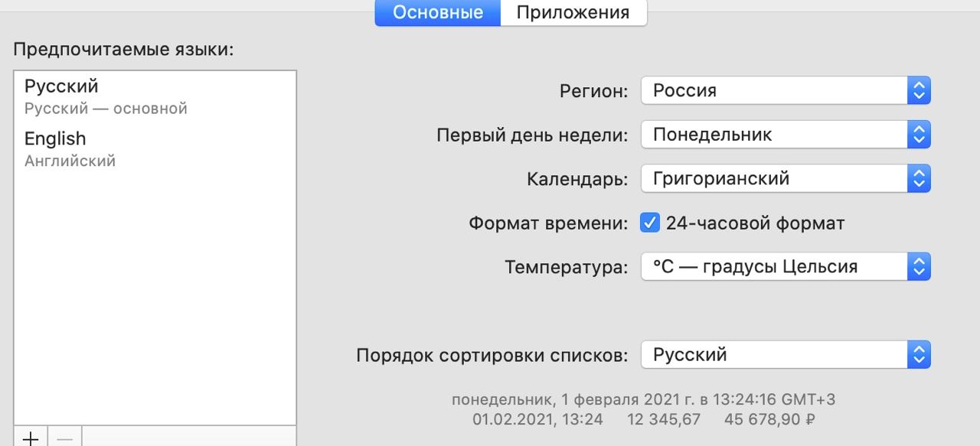Click the minus button under the languages list
The width and height of the screenshot is (980, 446).
tap(65, 438)
